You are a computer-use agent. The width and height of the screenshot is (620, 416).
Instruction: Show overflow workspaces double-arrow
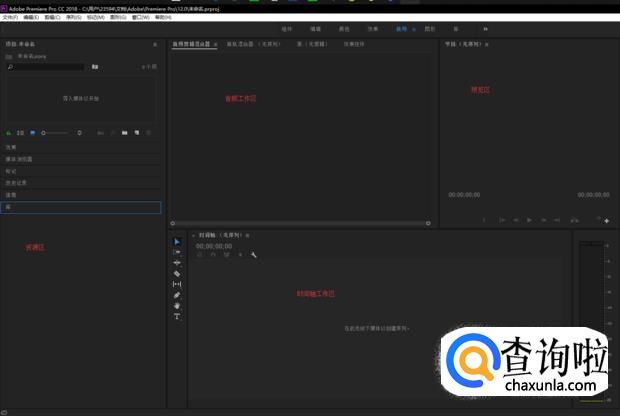click(x=486, y=29)
